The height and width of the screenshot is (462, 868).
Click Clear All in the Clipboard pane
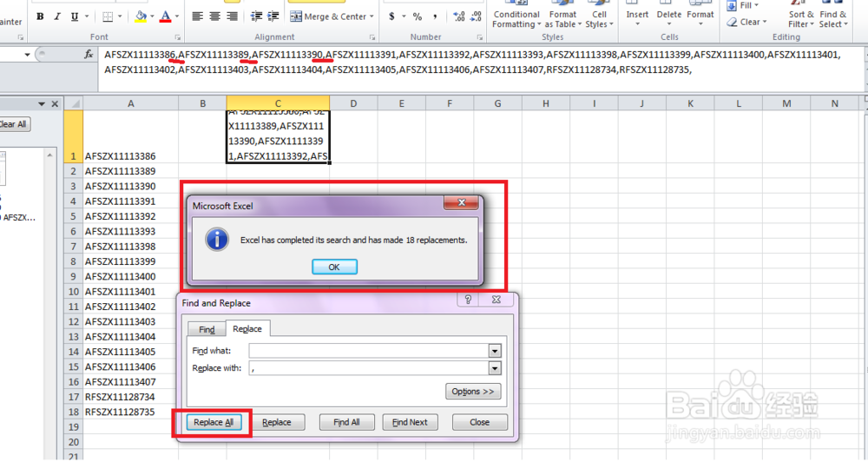click(13, 124)
